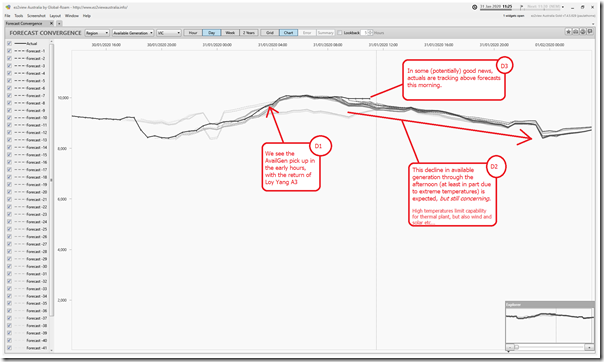The height and width of the screenshot is (362, 604).
Task: Click the clock icon beside the date
Action: coord(475,7)
